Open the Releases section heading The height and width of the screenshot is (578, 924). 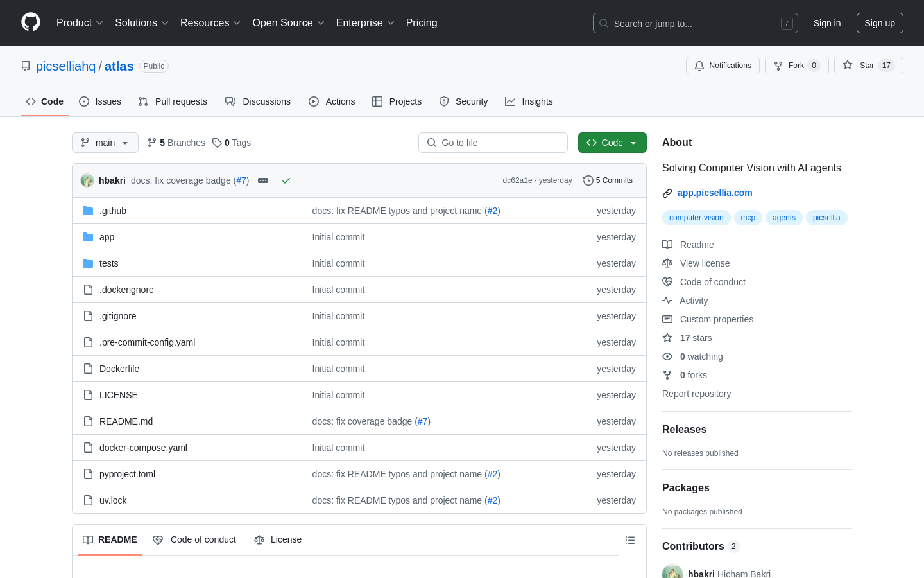tap(684, 430)
